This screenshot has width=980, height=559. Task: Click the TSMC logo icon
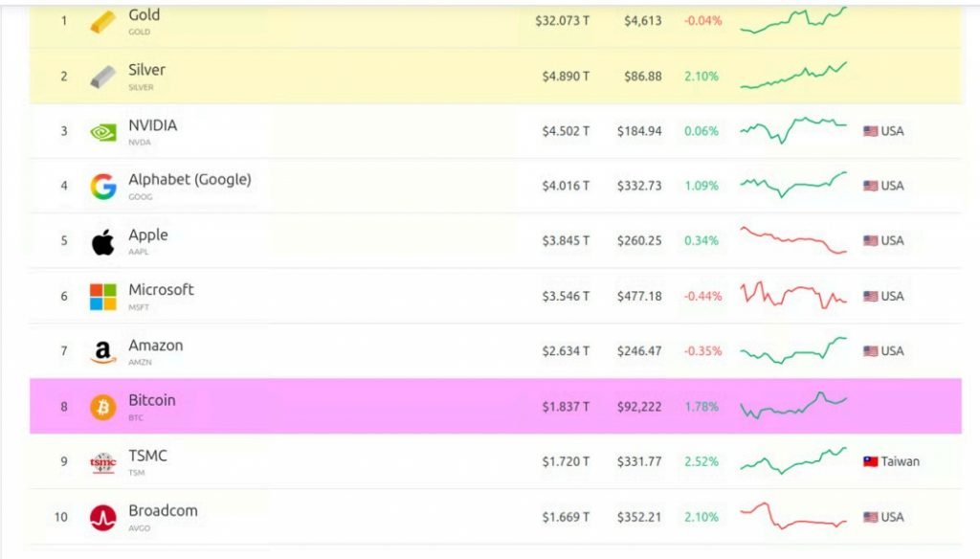(x=103, y=463)
